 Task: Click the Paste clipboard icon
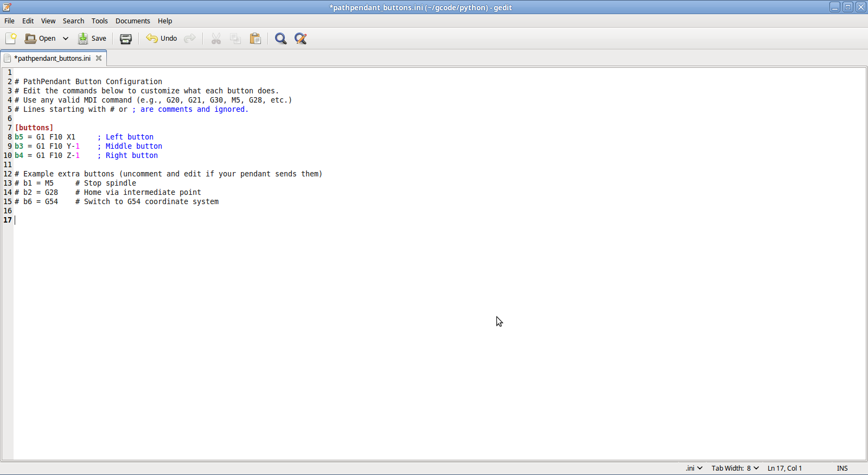pos(256,39)
